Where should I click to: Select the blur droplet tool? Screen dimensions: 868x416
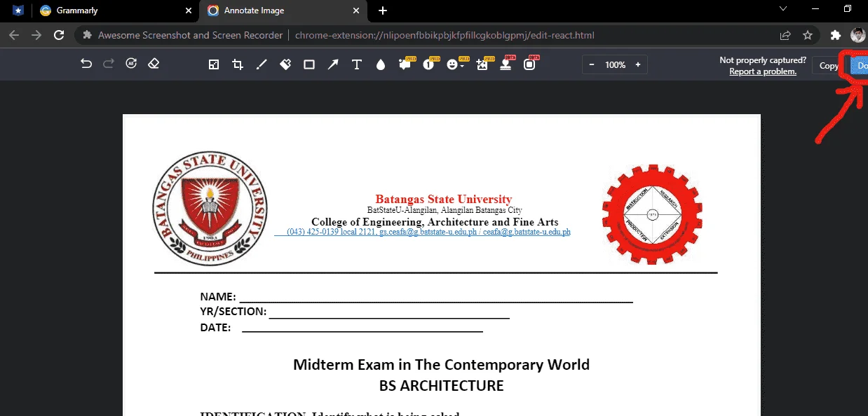point(381,64)
